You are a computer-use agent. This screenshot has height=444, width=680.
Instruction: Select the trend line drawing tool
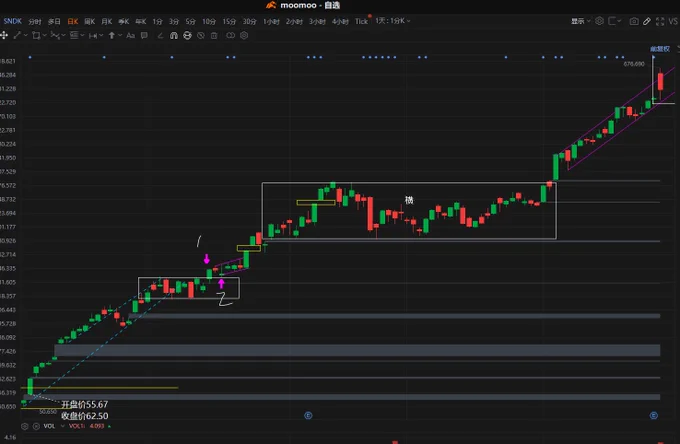[x=17, y=36]
